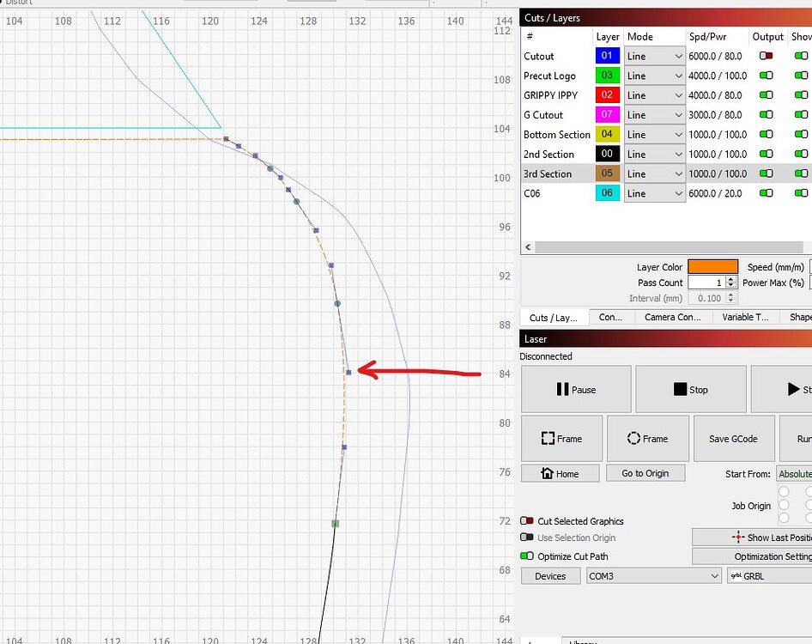This screenshot has height=644, width=812.
Task: Click the orange Layer Color swatch
Action: click(x=711, y=266)
